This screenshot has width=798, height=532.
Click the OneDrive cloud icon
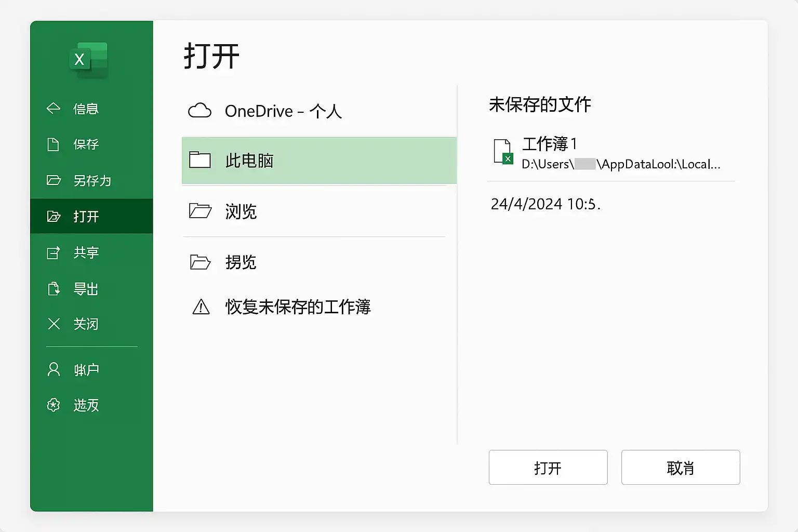tap(199, 111)
